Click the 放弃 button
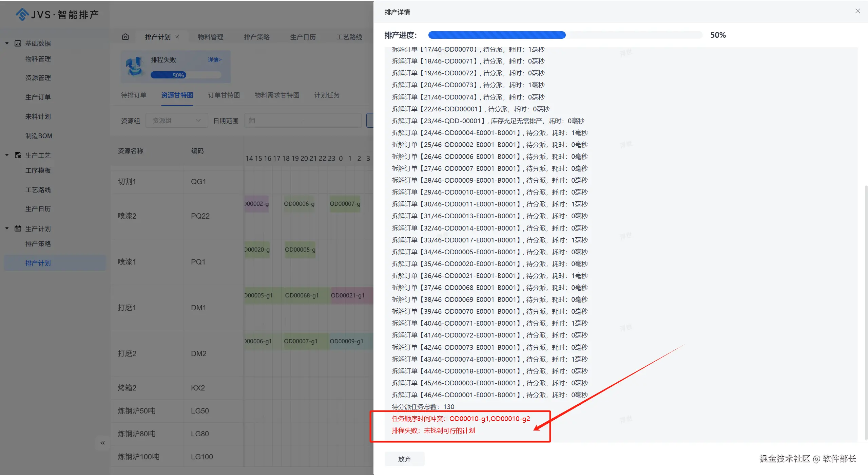Screen dimensions: 868x475 (x=404, y=459)
